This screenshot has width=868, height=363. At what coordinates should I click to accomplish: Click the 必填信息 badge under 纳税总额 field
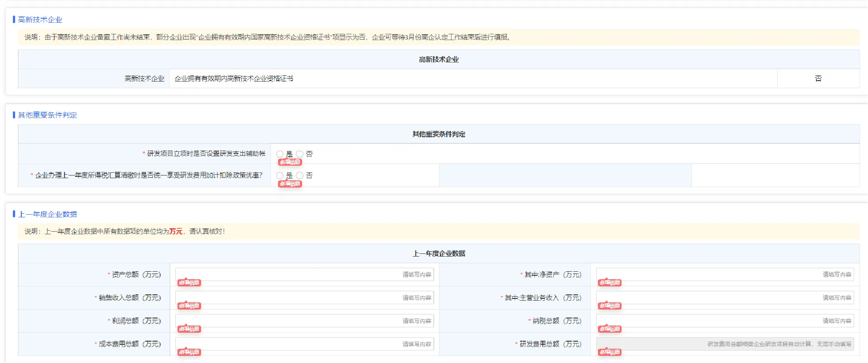[x=610, y=329]
